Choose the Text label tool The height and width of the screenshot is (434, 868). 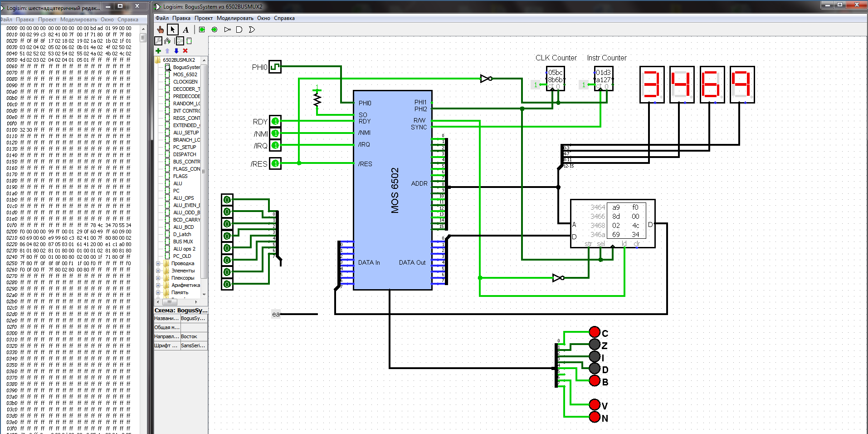tap(185, 30)
